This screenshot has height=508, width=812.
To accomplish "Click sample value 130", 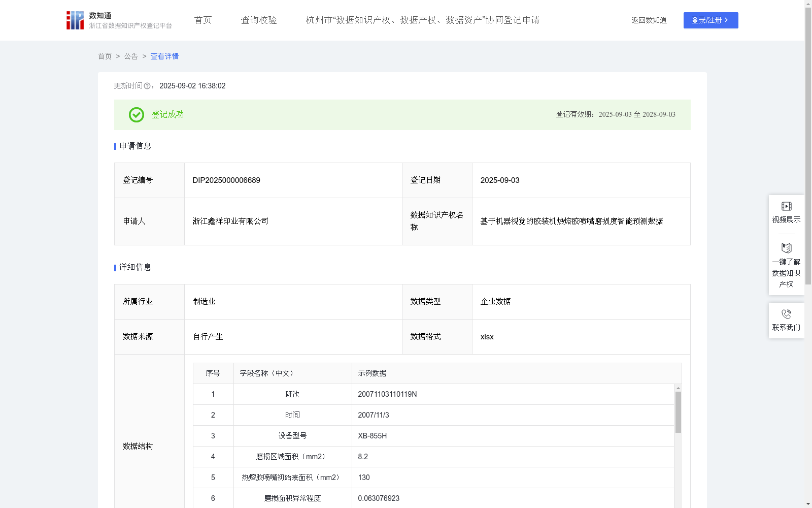I will pos(364,478).
